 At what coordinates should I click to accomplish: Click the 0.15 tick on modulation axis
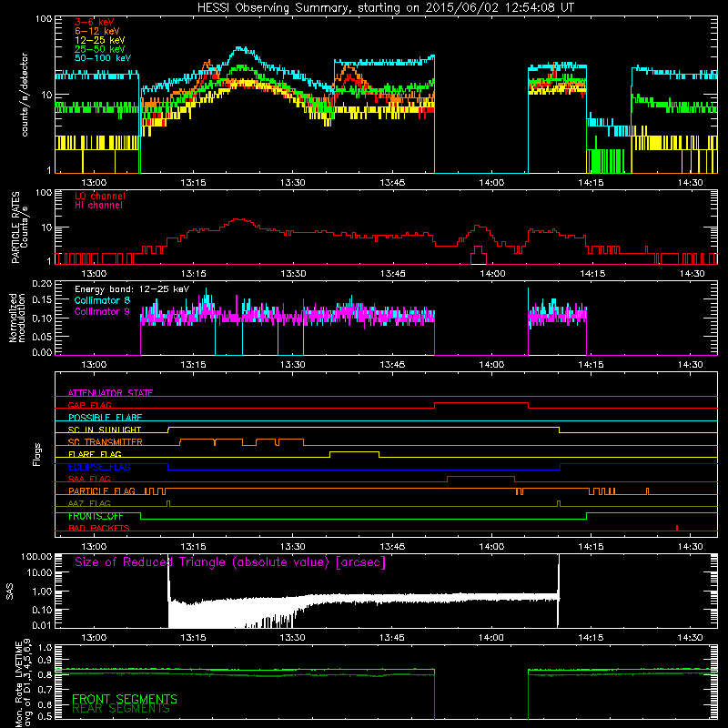(x=43, y=300)
